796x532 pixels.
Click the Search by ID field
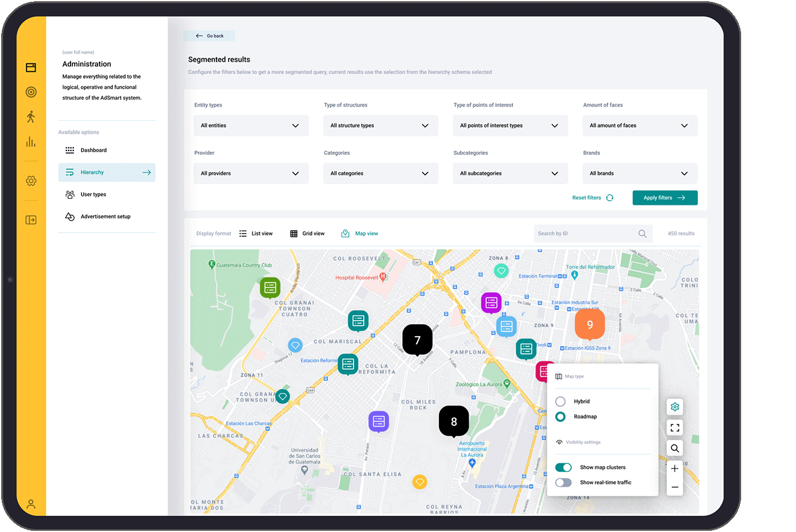[585, 234]
